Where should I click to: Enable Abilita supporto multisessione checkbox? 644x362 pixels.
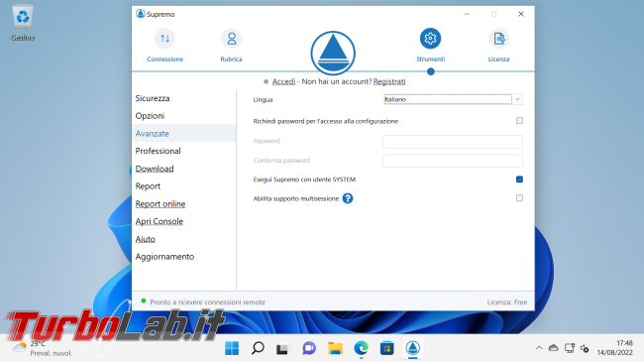point(519,198)
